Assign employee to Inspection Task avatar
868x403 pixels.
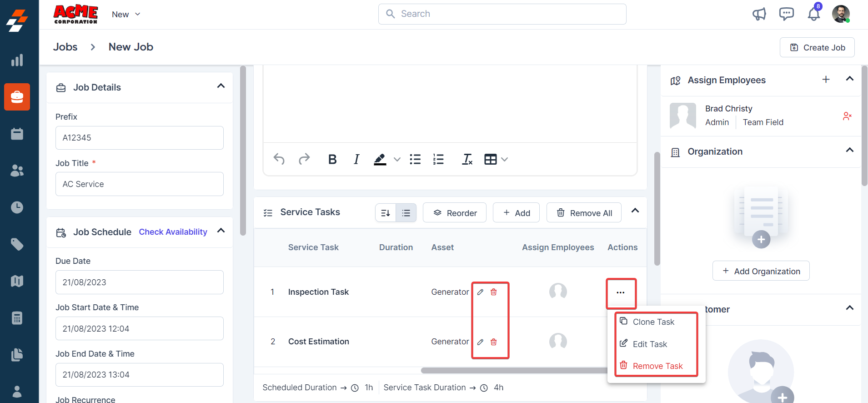[558, 292]
